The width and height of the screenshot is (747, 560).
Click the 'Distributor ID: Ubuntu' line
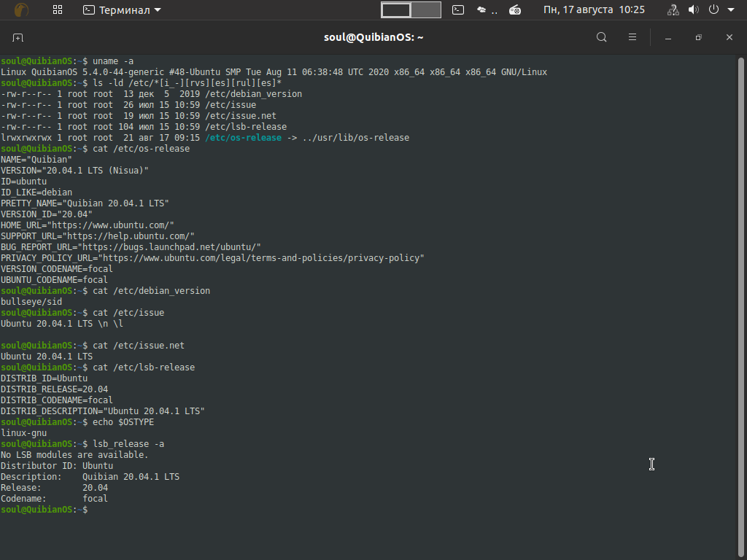click(57, 466)
